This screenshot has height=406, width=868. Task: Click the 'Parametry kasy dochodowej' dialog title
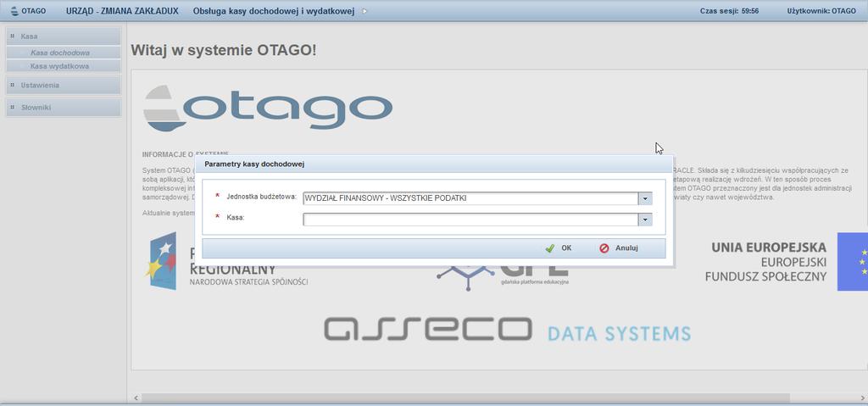coord(254,164)
